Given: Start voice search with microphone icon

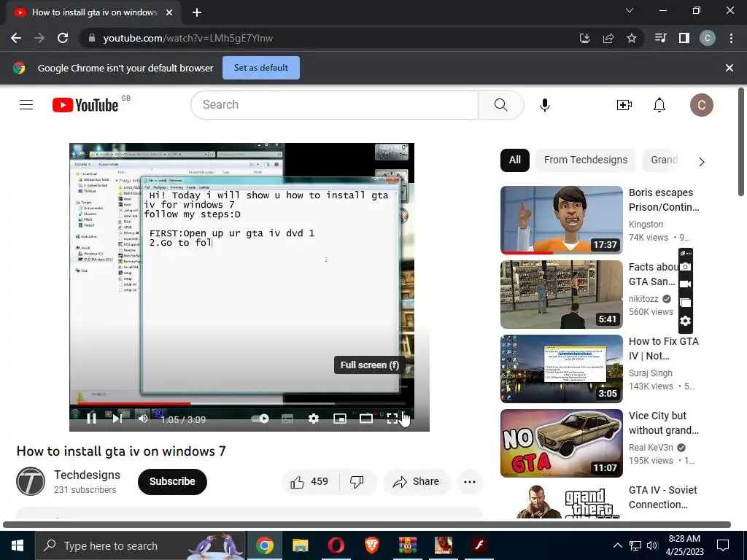Looking at the screenshot, I should click(x=545, y=105).
